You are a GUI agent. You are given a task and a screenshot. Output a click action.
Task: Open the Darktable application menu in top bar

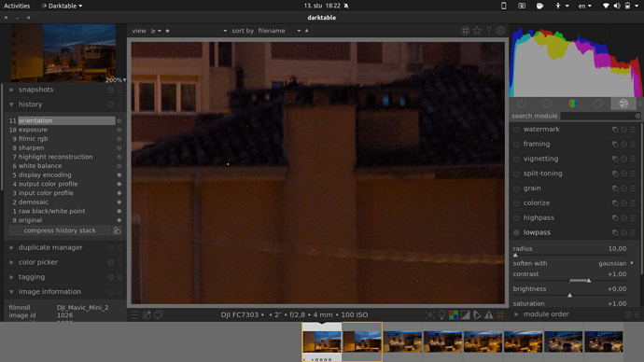tap(62, 6)
